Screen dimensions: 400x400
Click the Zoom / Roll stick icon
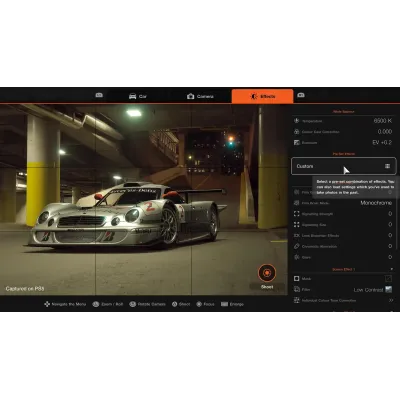click(x=96, y=304)
